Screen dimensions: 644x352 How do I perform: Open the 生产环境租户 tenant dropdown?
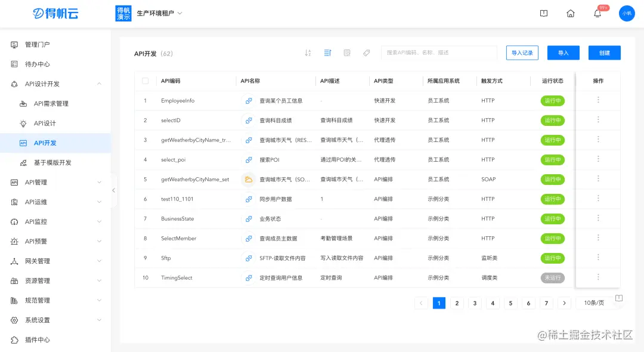158,12
